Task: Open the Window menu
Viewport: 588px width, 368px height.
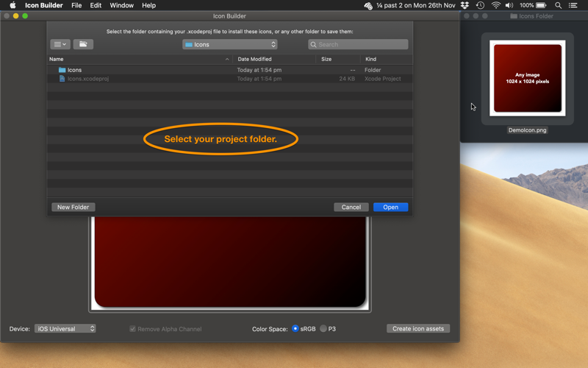Action: point(121,5)
